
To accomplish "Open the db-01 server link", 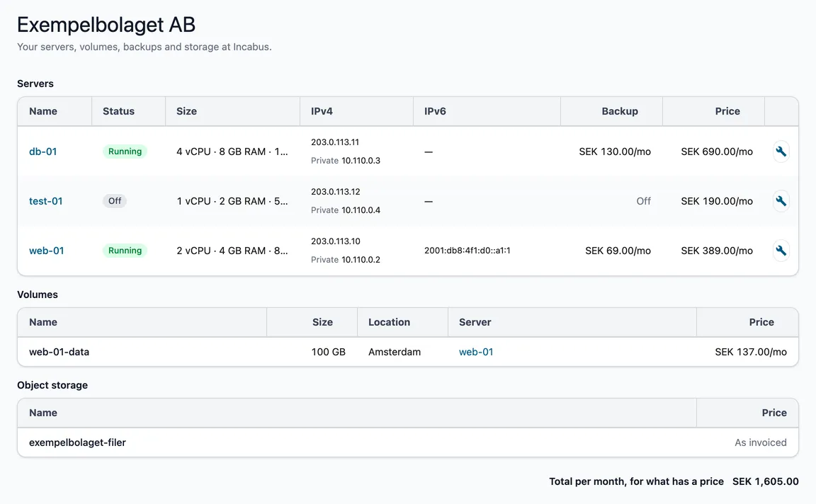I will point(42,151).
